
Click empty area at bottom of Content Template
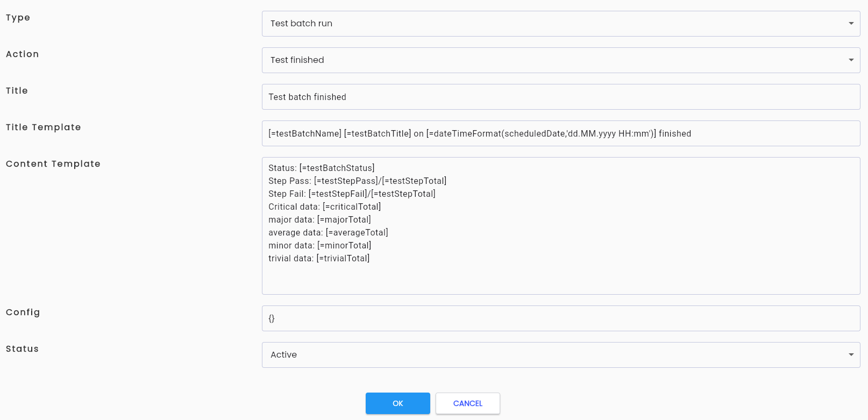(x=561, y=280)
